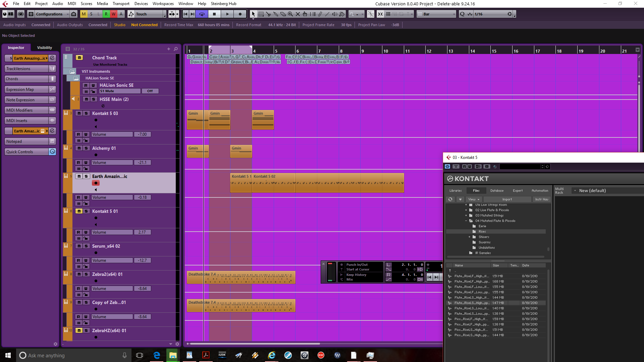Click the transport Record button
644x362 pixels.
pyautogui.click(x=240, y=14)
